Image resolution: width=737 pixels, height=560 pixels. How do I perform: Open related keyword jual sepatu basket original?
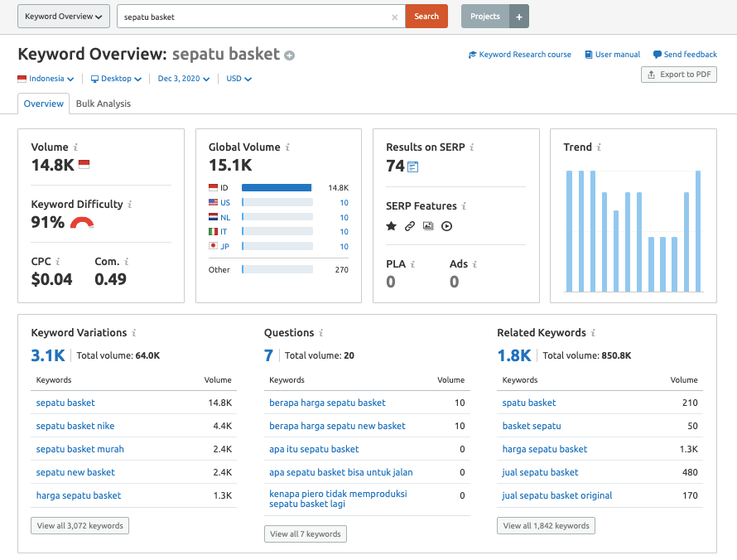557,495
